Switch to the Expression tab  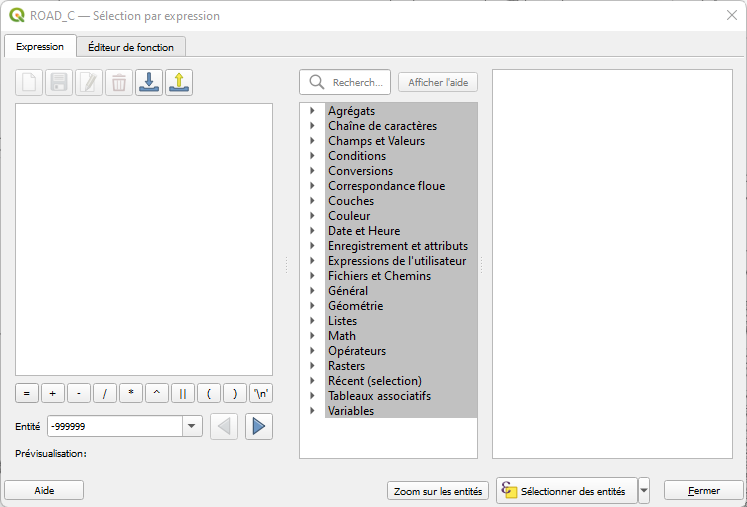(x=40, y=46)
